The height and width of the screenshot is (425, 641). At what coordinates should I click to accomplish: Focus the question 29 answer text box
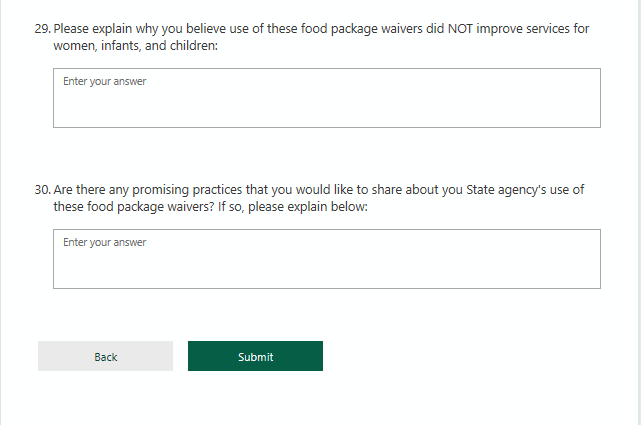pos(326,105)
